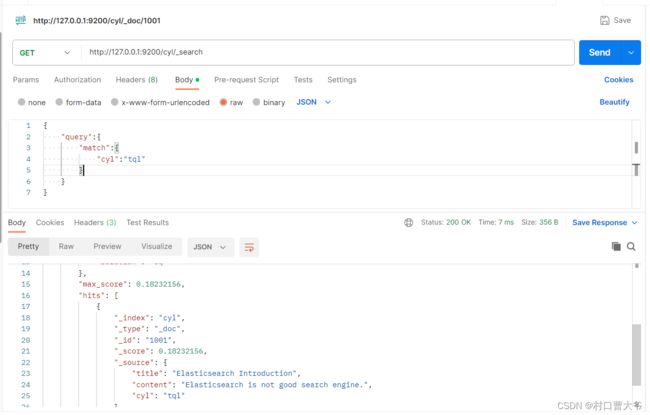The image size is (650, 415).
Task: Click the blue Send button
Action: click(600, 53)
